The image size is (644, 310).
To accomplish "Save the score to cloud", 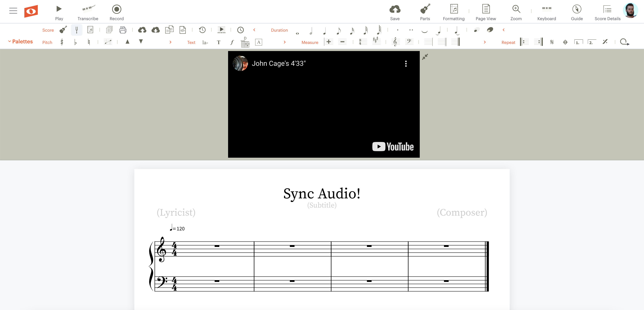I will [395, 12].
